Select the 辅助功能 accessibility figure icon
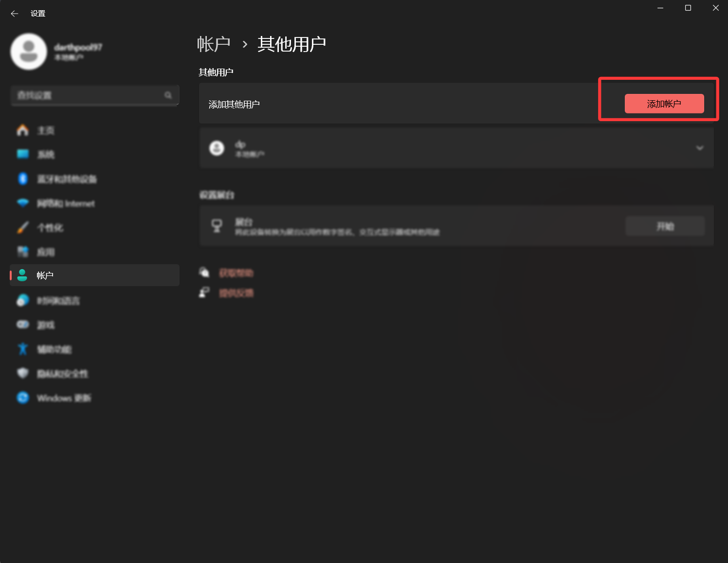The height and width of the screenshot is (563, 728). pyautogui.click(x=22, y=349)
